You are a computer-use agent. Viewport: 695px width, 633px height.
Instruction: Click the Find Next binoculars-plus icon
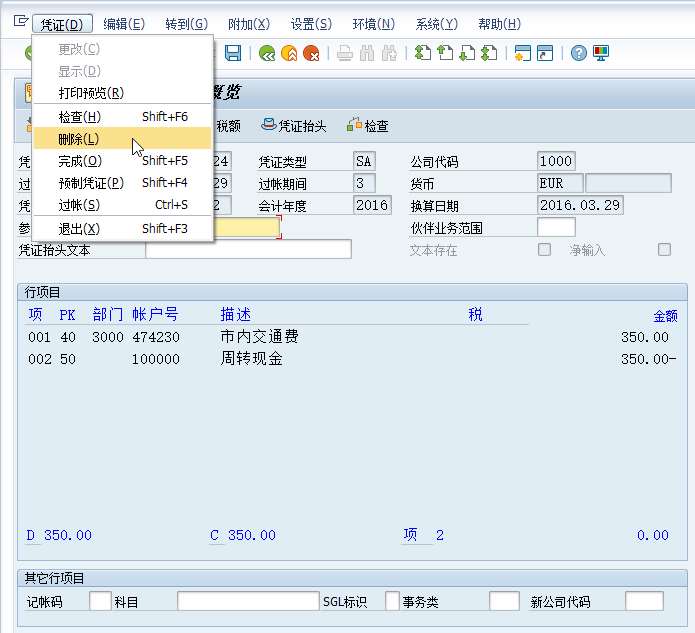pyautogui.click(x=389, y=53)
